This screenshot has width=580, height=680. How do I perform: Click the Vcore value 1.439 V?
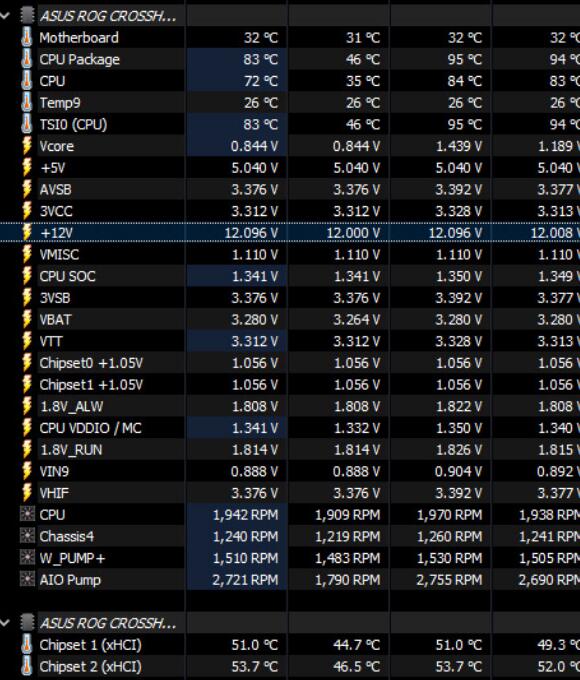pos(459,146)
